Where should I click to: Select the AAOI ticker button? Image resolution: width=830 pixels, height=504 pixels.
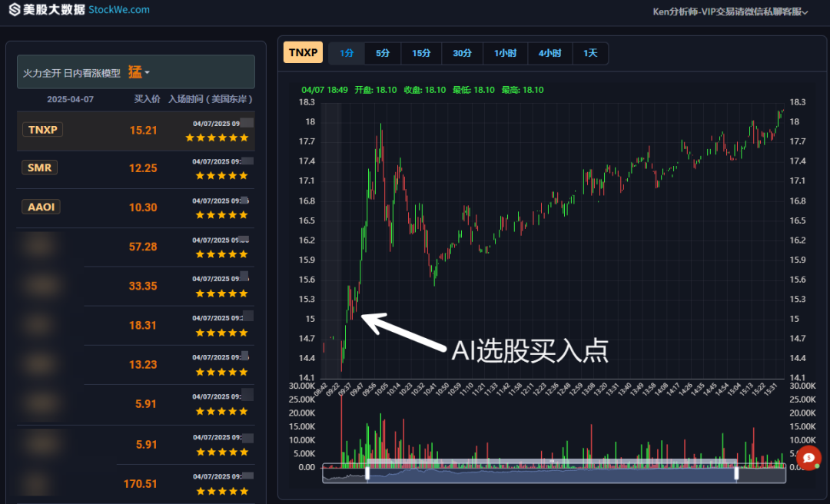pyautogui.click(x=41, y=207)
